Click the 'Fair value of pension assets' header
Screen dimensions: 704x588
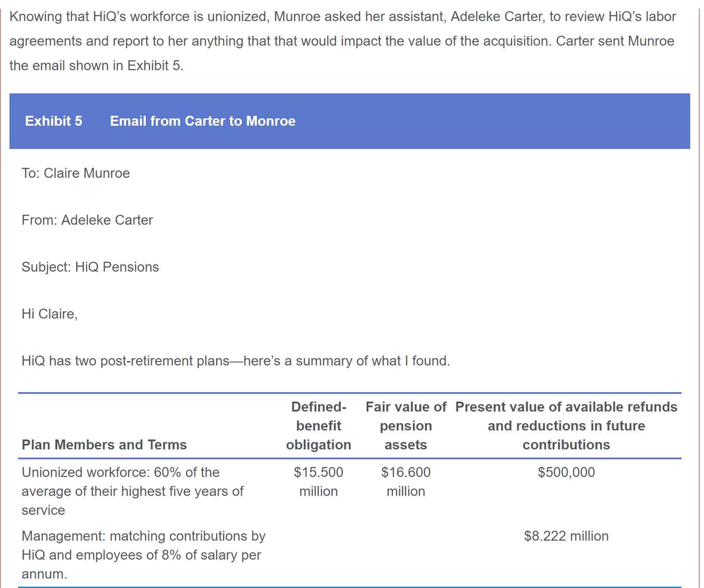coord(406,425)
